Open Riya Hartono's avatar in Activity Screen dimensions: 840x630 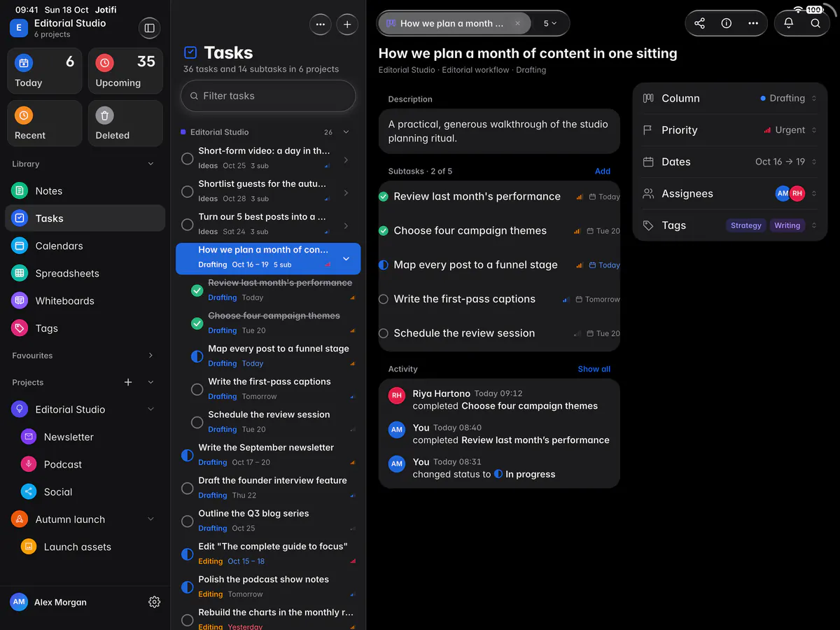click(397, 395)
